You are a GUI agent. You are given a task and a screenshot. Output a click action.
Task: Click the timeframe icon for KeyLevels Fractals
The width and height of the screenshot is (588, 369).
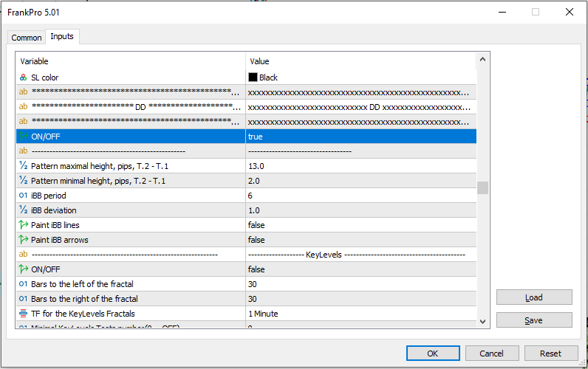(23, 314)
